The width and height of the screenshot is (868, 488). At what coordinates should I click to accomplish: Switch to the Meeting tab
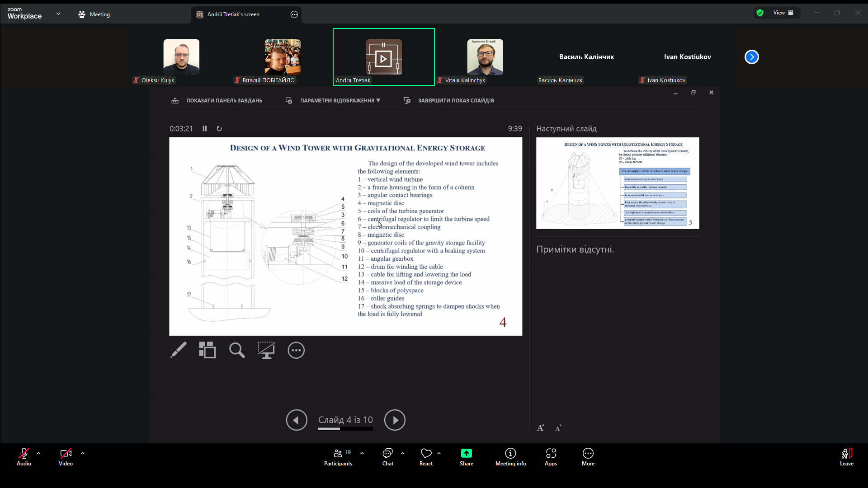pyautogui.click(x=100, y=14)
